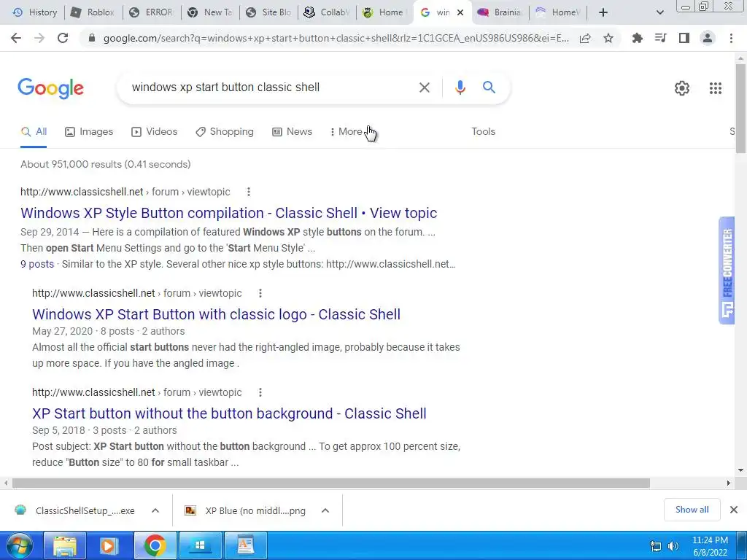This screenshot has height=560, width=747.
Task: Reload the current page
Action: click(x=63, y=38)
